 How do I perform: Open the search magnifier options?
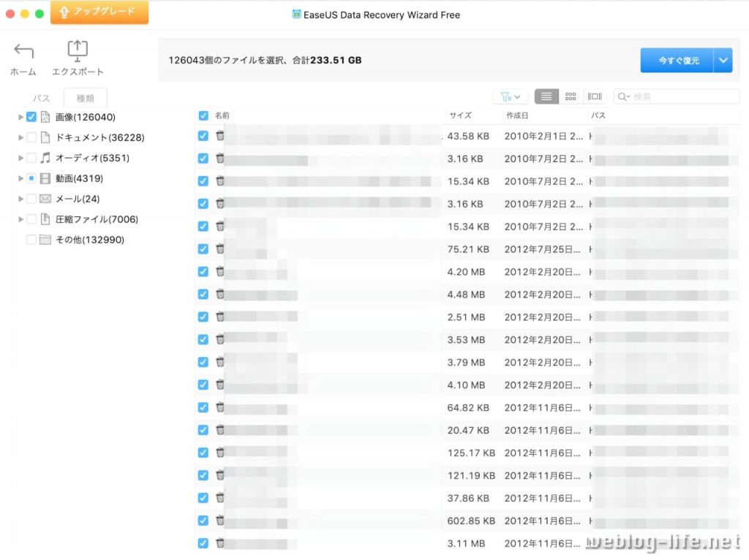pyautogui.click(x=623, y=97)
